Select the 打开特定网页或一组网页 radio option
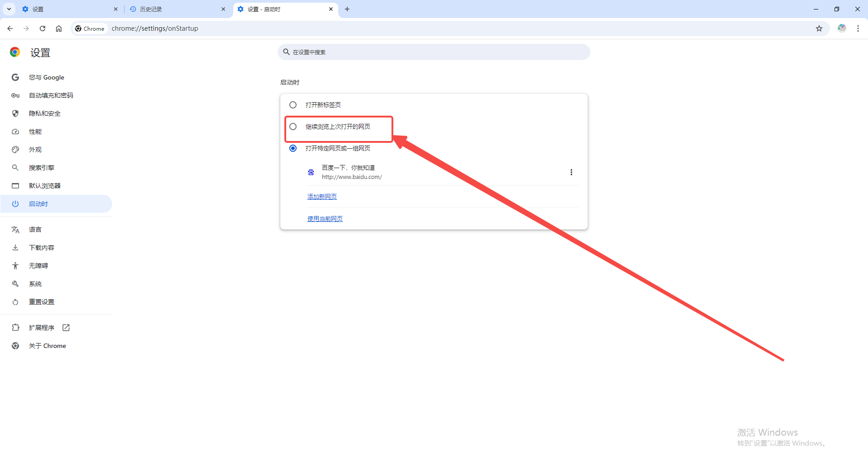This screenshot has width=868, height=470. coord(293,148)
